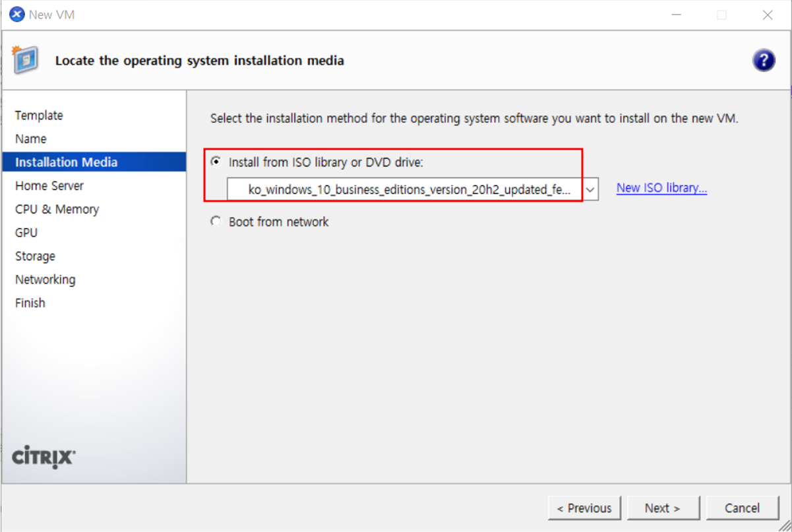Image resolution: width=792 pixels, height=532 pixels.
Task: Go to the Home Server step
Action: click(x=49, y=186)
